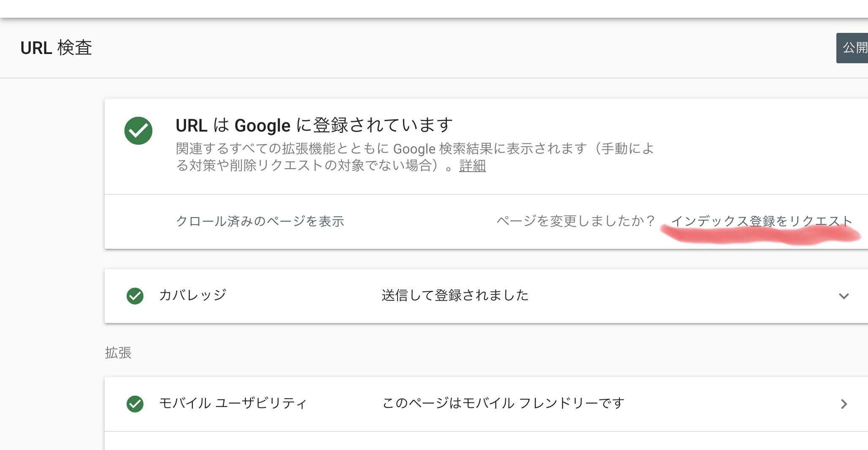Click インデックス登録をリクエスト

(x=762, y=221)
